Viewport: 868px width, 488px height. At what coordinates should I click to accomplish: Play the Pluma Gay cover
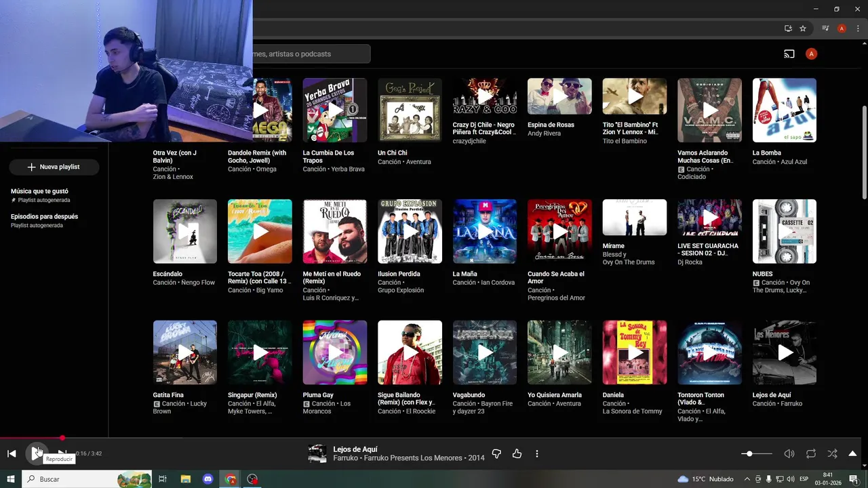click(335, 352)
